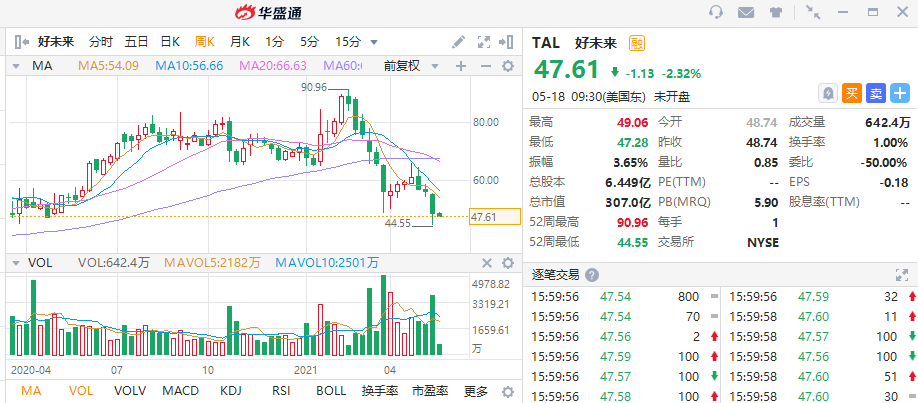Click the shrink window arrows icon
This screenshot has height=403, width=918.
click(813, 12)
